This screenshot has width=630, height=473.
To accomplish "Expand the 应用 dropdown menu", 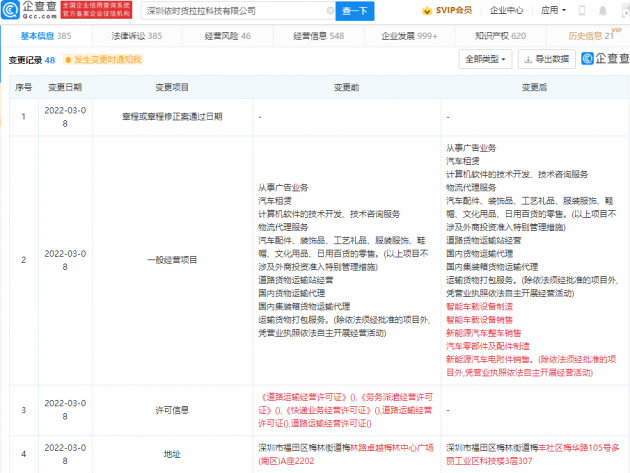I will coord(553,10).
